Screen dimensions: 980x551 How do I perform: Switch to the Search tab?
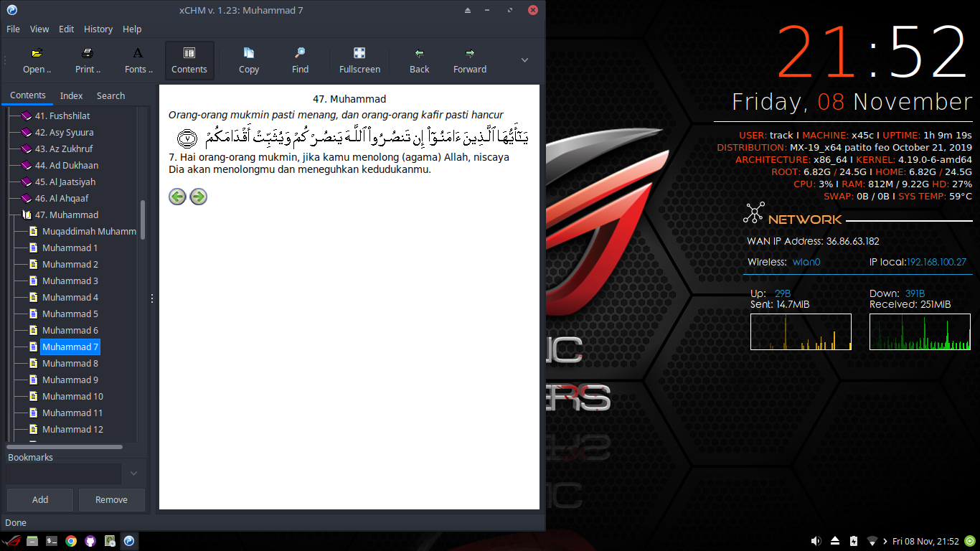pos(110,95)
